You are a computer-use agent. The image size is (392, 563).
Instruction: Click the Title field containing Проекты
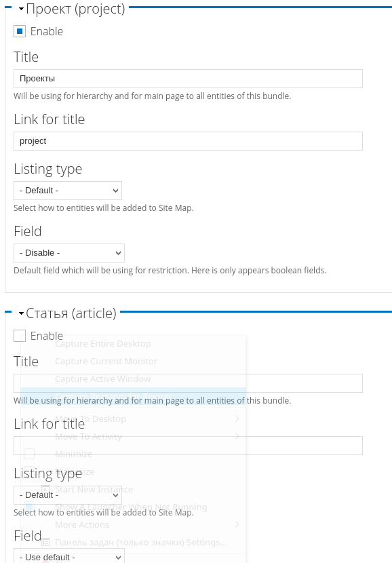coord(188,78)
